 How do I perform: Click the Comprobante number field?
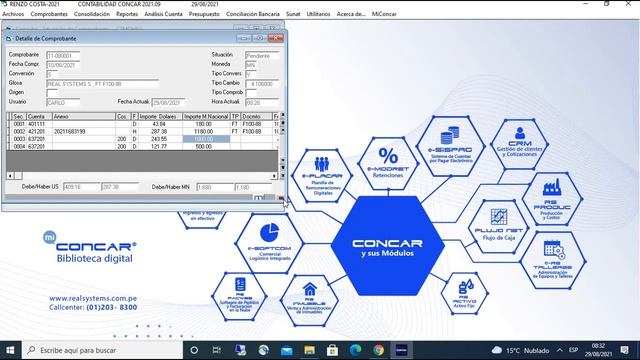tap(63, 56)
